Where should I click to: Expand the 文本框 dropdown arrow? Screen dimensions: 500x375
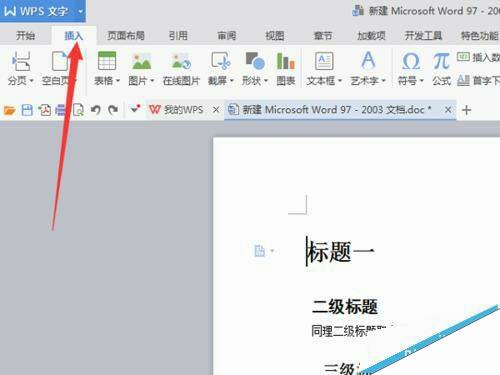[340, 81]
